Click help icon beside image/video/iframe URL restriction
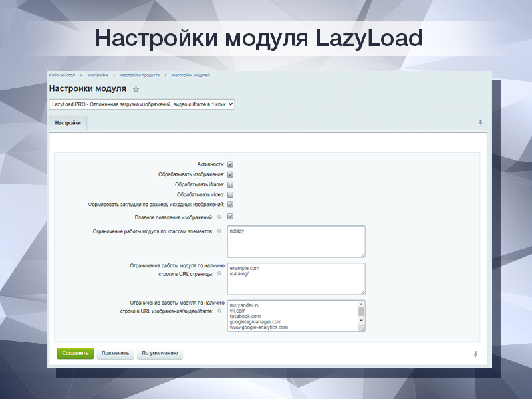 (219, 310)
